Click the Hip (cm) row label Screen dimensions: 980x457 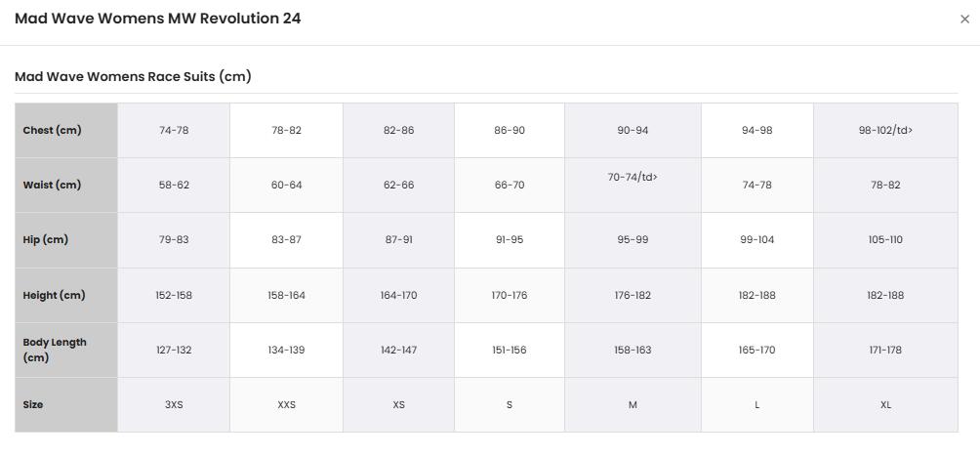(66, 240)
